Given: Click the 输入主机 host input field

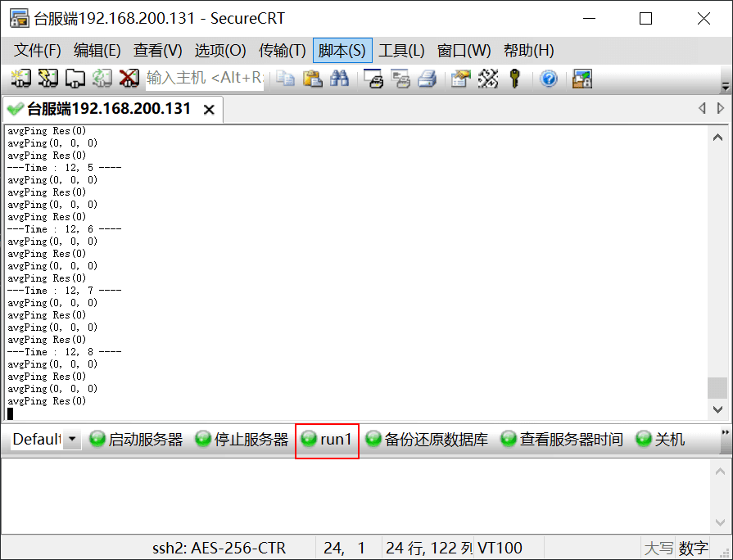Looking at the screenshot, I should pos(205,78).
